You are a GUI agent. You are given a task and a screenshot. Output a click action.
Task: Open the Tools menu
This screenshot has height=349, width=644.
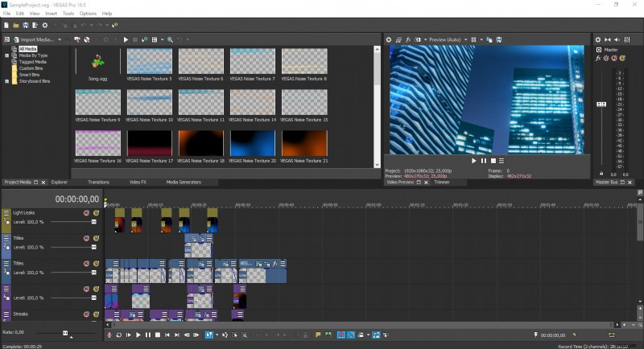click(x=68, y=14)
